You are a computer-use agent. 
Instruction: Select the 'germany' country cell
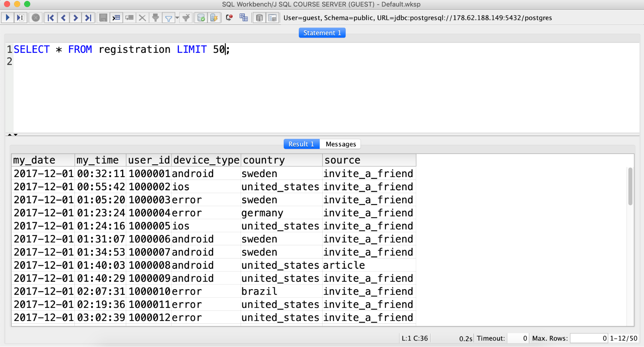point(282,213)
